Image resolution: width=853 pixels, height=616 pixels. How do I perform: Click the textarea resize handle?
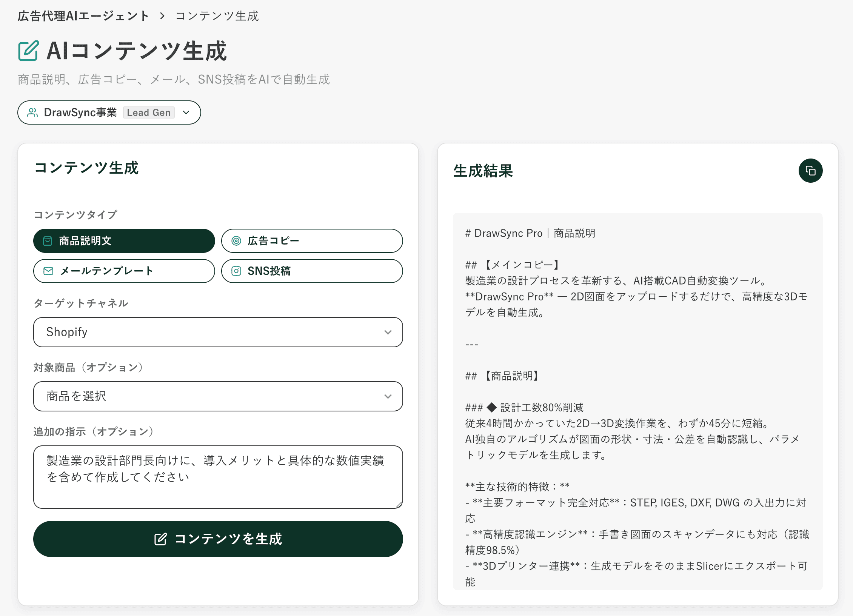coord(399,504)
